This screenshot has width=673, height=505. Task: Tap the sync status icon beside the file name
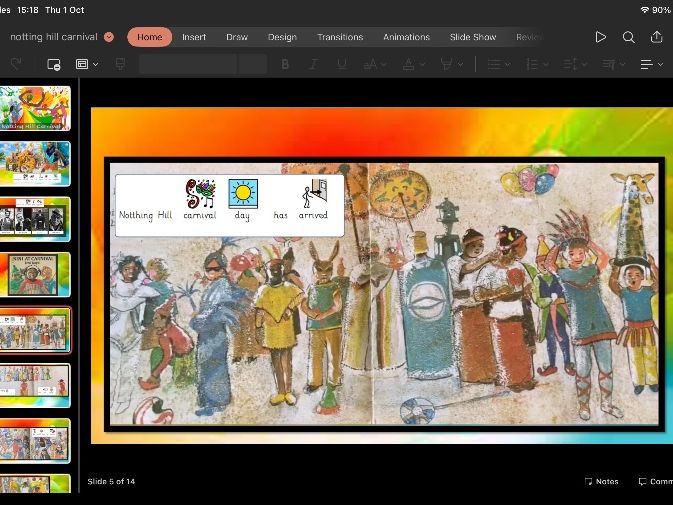(109, 37)
